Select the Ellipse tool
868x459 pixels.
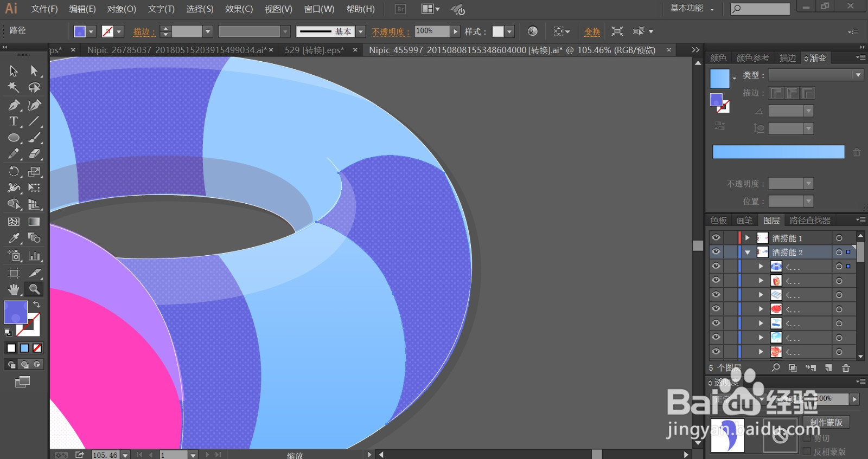[x=14, y=138]
